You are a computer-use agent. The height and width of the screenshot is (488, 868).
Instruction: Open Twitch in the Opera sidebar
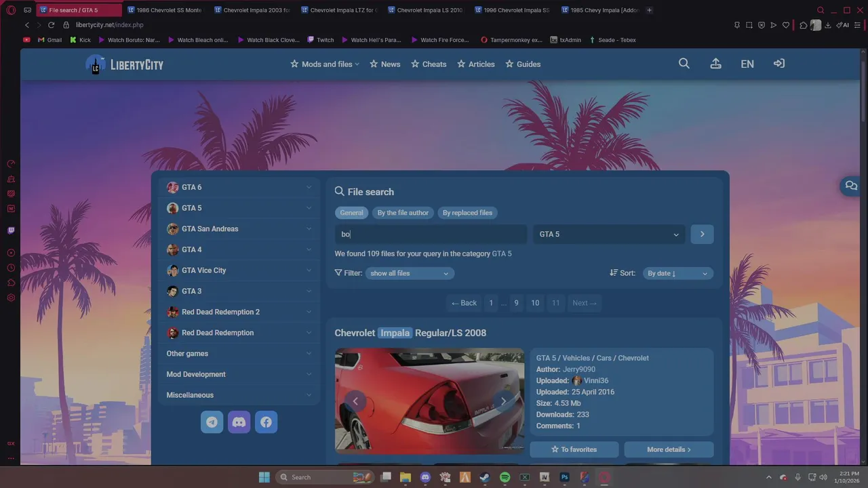[11, 230]
